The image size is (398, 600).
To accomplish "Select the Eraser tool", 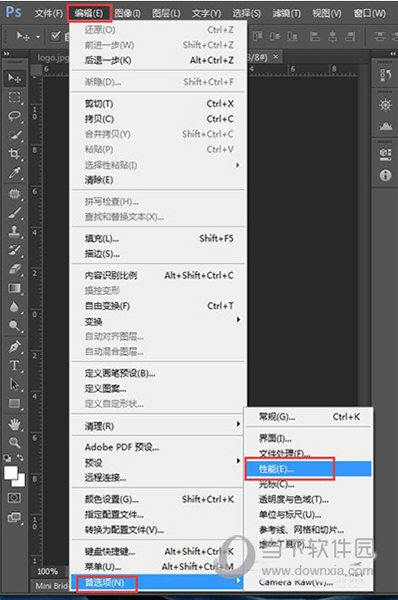I will pyautogui.click(x=15, y=269).
